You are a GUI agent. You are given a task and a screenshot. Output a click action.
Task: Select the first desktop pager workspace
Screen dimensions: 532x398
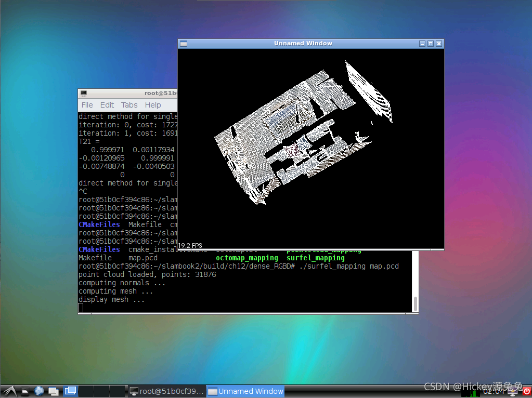pyautogui.click(x=71, y=391)
